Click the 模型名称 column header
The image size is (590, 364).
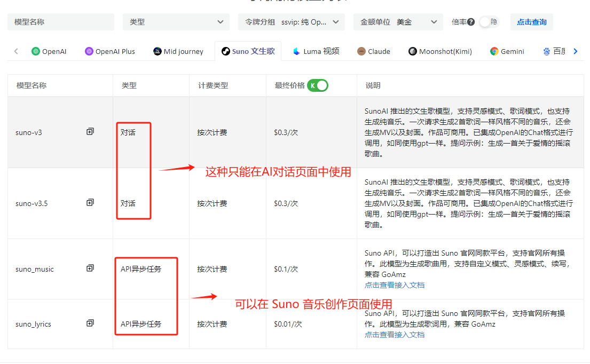point(31,86)
